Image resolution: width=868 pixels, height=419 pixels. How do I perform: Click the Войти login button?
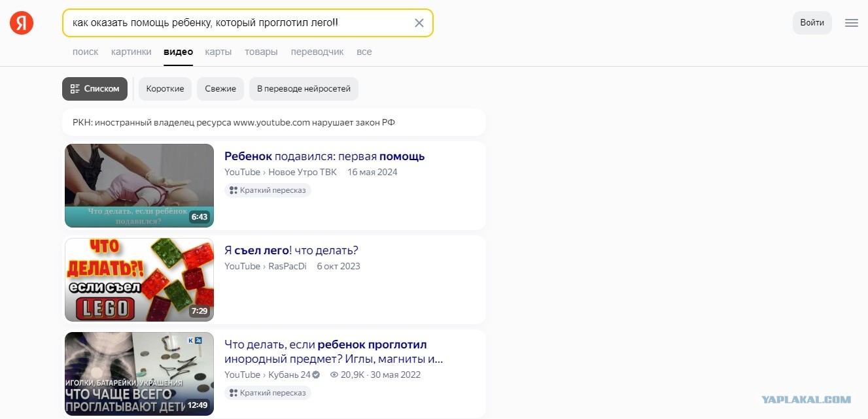pyautogui.click(x=812, y=23)
